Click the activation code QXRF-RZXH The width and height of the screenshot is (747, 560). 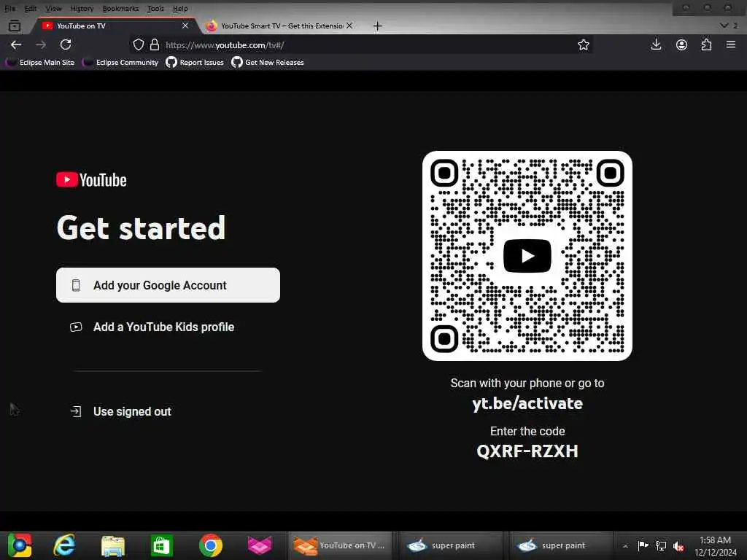pyautogui.click(x=527, y=451)
